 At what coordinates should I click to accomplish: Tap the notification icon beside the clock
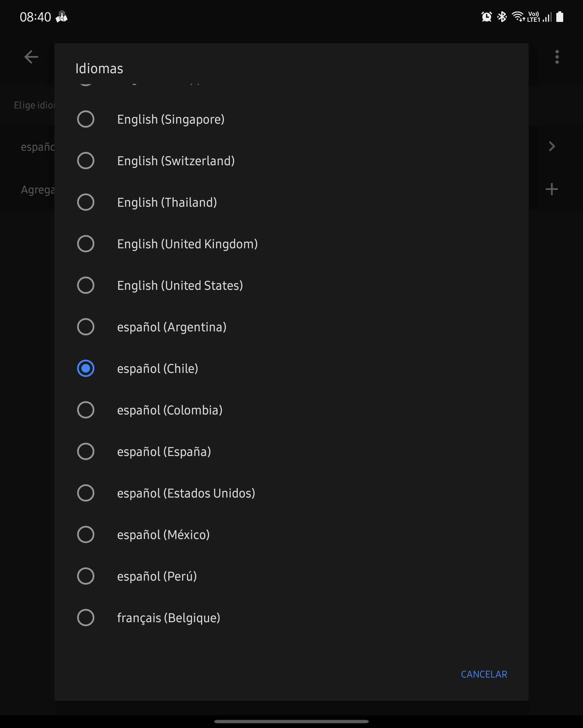click(61, 16)
